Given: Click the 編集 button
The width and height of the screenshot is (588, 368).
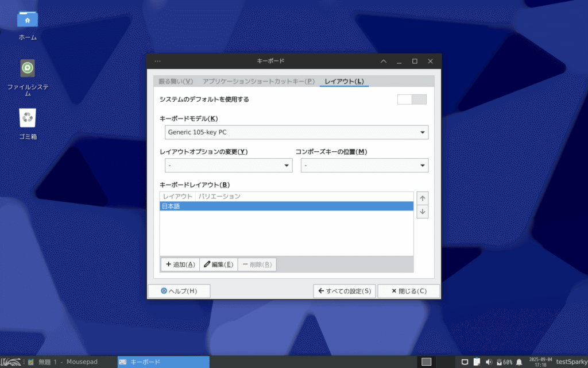Looking at the screenshot, I should (x=218, y=264).
